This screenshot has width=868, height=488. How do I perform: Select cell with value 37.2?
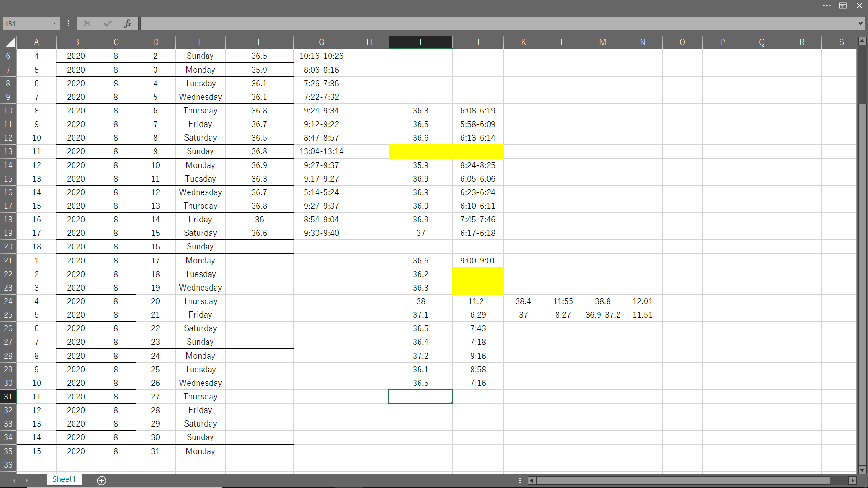(x=420, y=356)
